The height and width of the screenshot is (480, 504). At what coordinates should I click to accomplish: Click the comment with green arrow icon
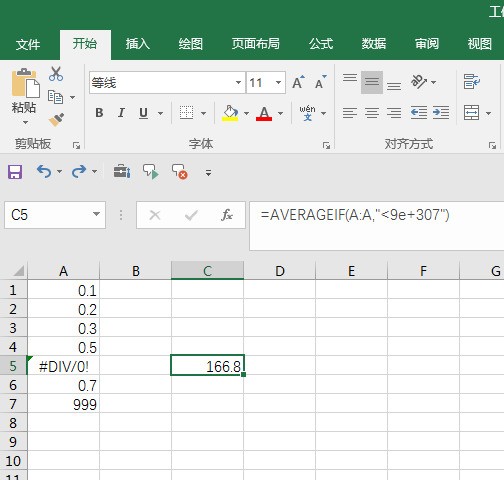151,172
